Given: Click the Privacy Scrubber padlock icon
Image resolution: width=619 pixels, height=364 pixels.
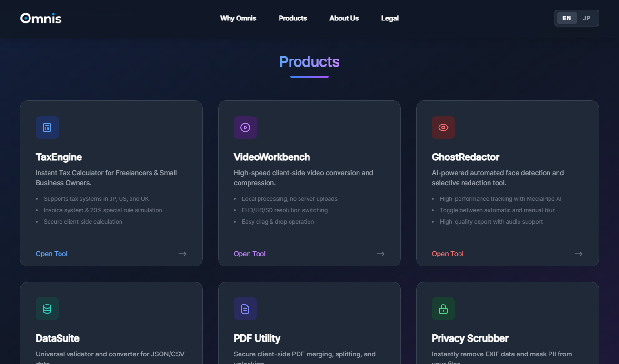Looking at the screenshot, I should 443,309.
